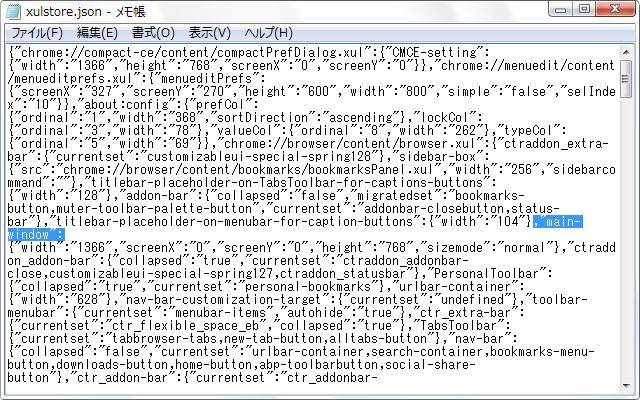Image resolution: width=640 pixels, height=400 pixels.
Task: Click the "addonbar-closebutton" text
Action: tap(433, 209)
